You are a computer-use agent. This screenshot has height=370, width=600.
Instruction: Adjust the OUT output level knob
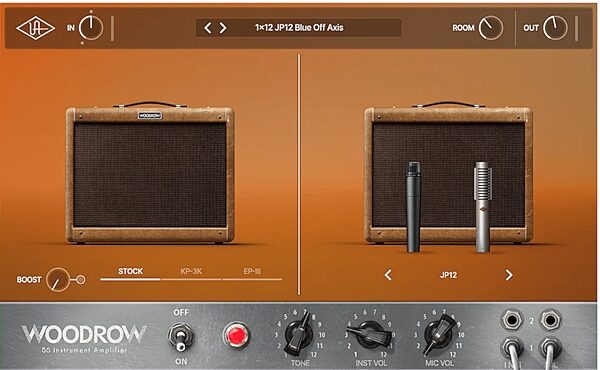tap(555, 28)
